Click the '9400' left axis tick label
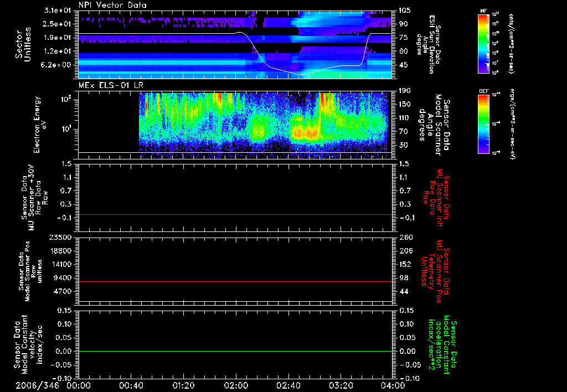The image size is (567, 392). (x=63, y=278)
